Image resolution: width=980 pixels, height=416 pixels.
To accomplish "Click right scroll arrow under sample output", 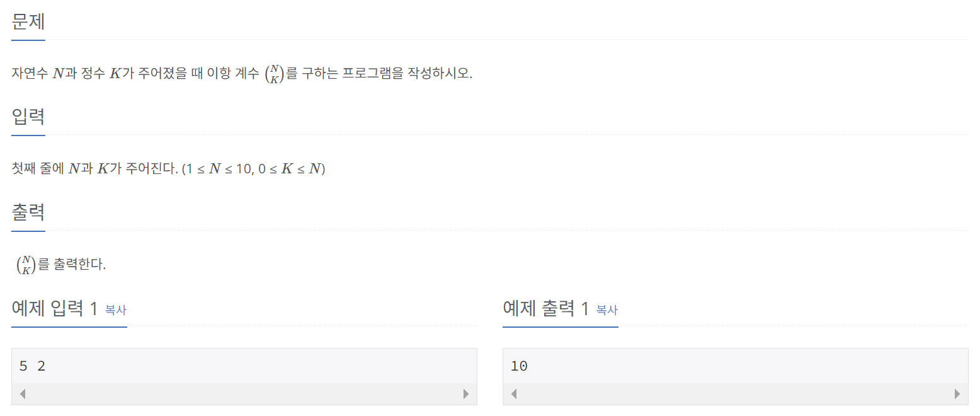I will click(957, 394).
